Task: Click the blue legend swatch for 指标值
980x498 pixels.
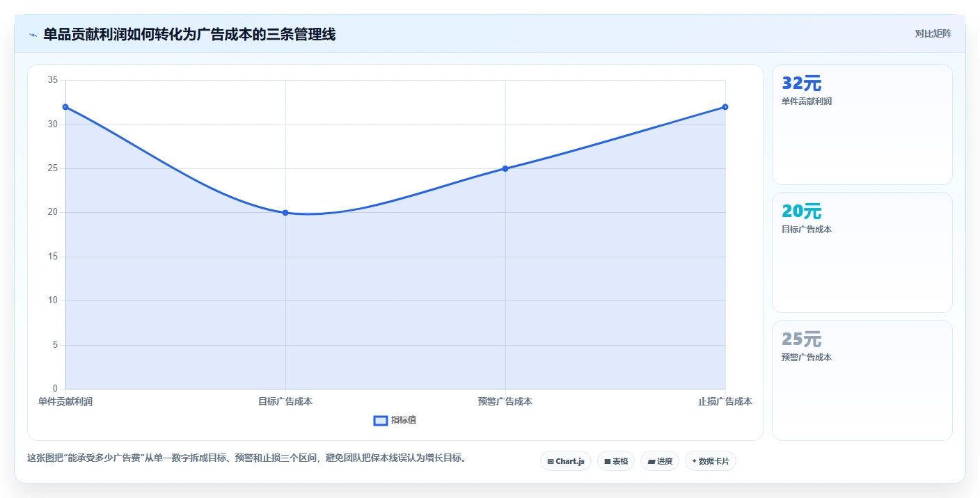Action: tap(381, 420)
